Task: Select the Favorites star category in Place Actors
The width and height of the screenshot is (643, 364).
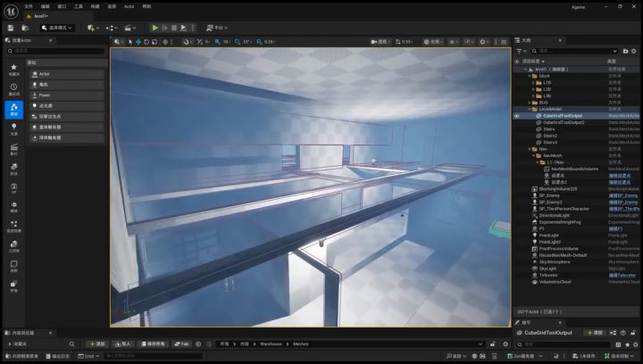Action: click(14, 70)
